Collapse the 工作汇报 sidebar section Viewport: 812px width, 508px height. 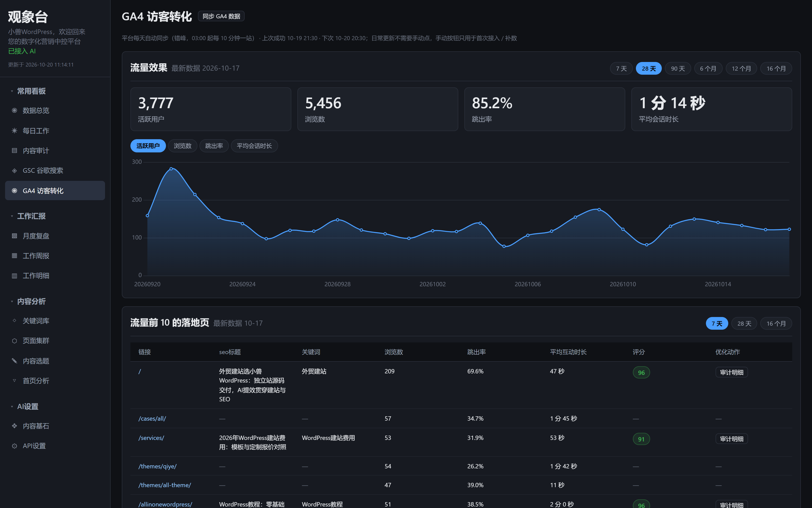click(x=12, y=216)
